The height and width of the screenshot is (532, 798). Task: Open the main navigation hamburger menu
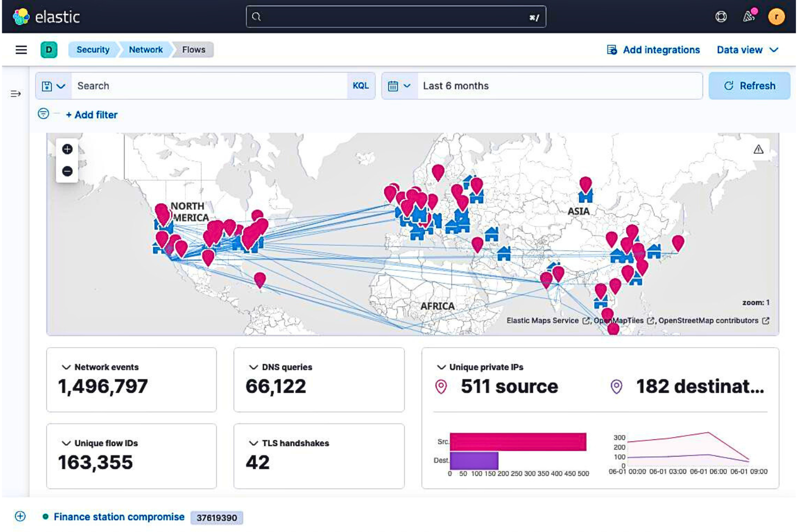pyautogui.click(x=22, y=50)
